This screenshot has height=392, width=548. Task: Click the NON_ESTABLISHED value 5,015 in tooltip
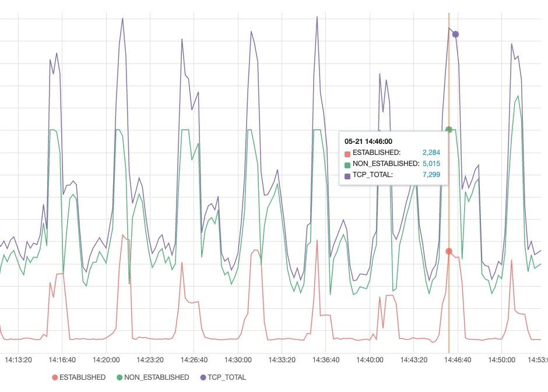pos(431,164)
